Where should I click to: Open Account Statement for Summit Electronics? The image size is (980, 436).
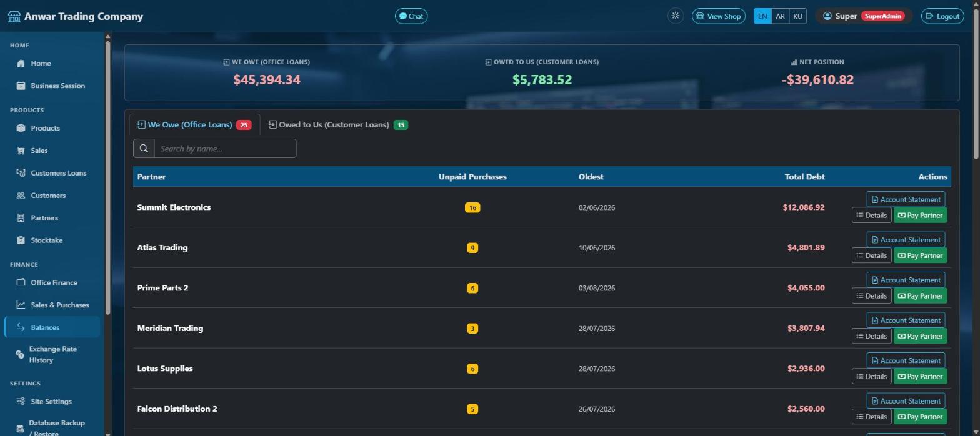[x=906, y=199]
